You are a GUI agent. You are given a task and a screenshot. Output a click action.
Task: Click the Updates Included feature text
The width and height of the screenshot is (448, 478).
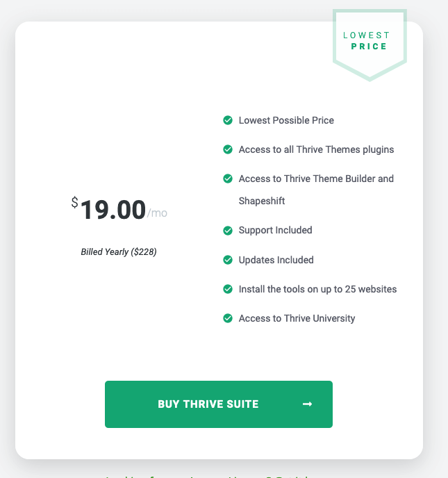(276, 260)
